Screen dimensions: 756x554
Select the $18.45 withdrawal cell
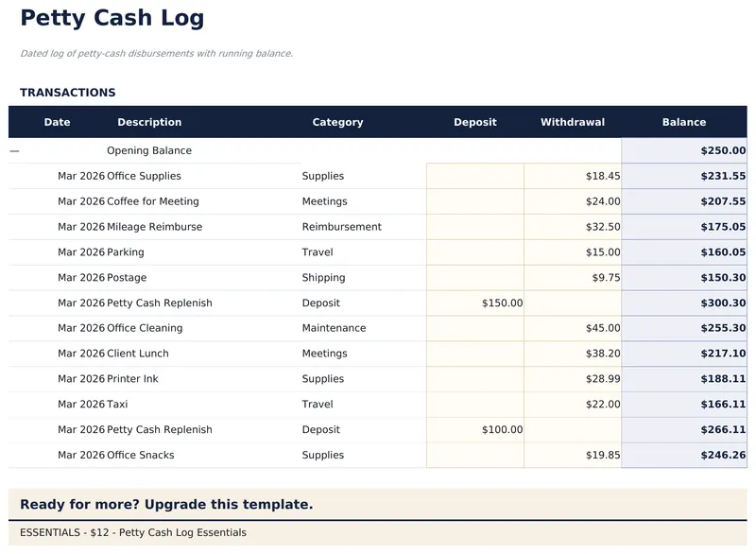(x=573, y=176)
